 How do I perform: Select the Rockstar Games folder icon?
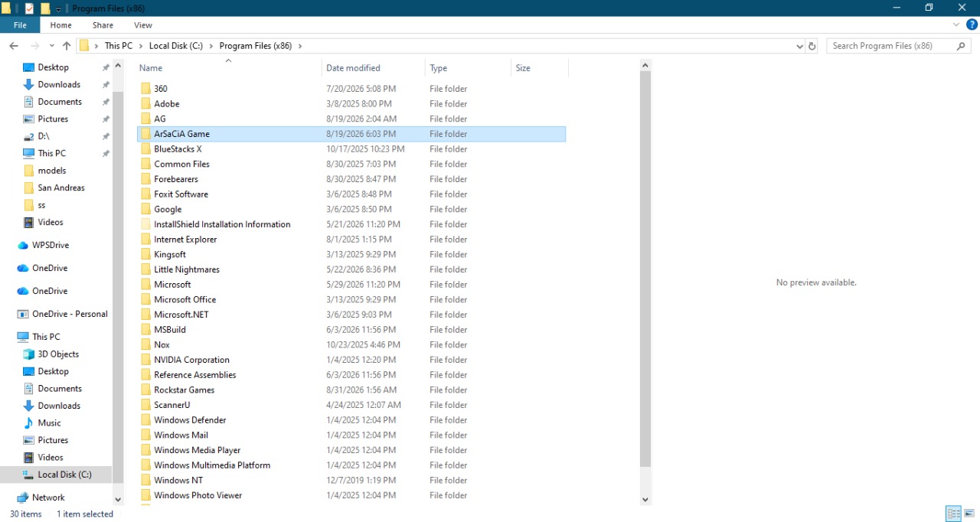[145, 390]
